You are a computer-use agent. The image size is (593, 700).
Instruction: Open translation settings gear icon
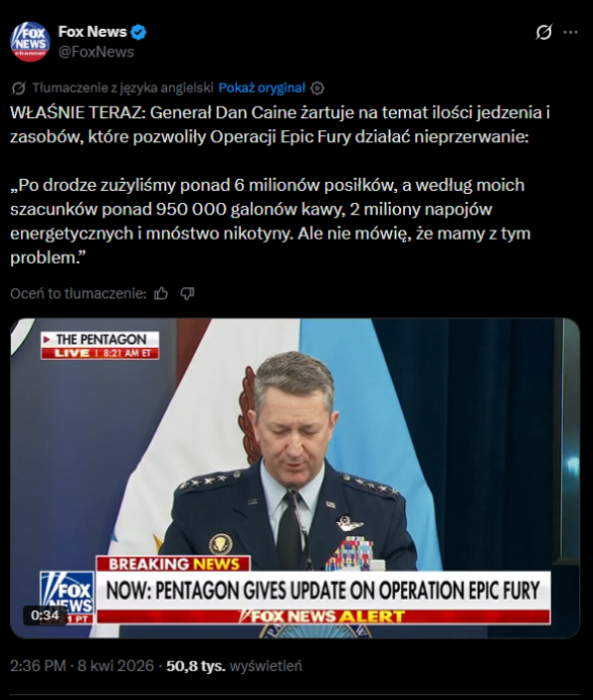[x=317, y=88]
